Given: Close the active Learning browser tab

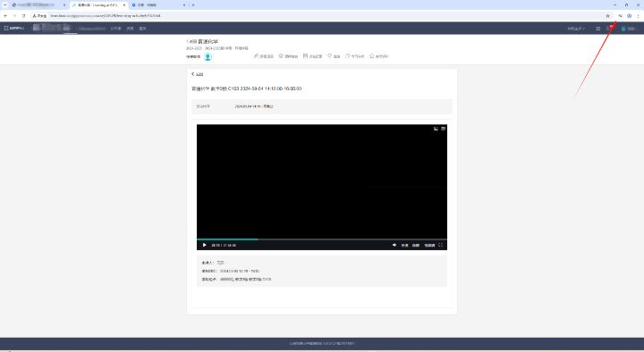Looking at the screenshot, I should click(x=124, y=5).
